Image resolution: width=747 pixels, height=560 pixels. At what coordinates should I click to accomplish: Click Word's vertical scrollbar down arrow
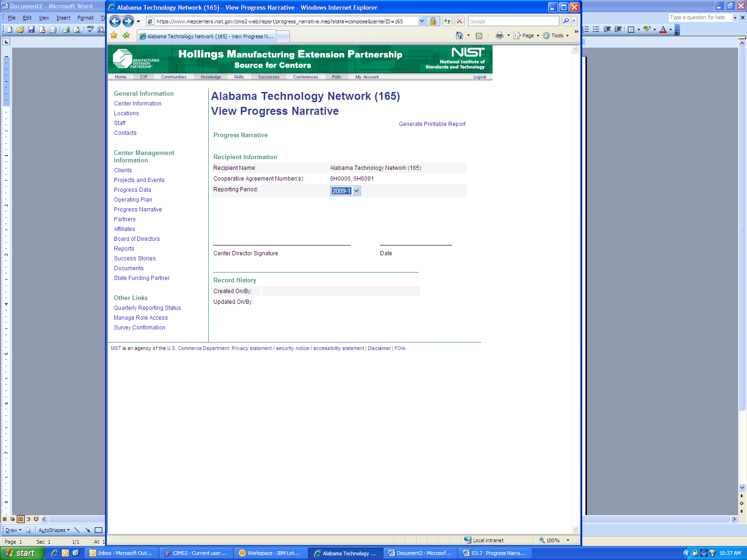point(742,487)
